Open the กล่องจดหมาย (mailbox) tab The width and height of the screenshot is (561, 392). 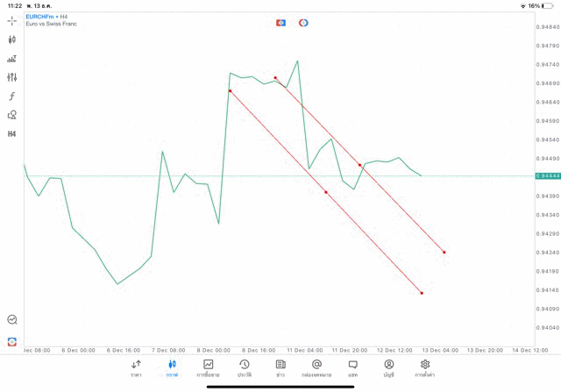(316, 368)
